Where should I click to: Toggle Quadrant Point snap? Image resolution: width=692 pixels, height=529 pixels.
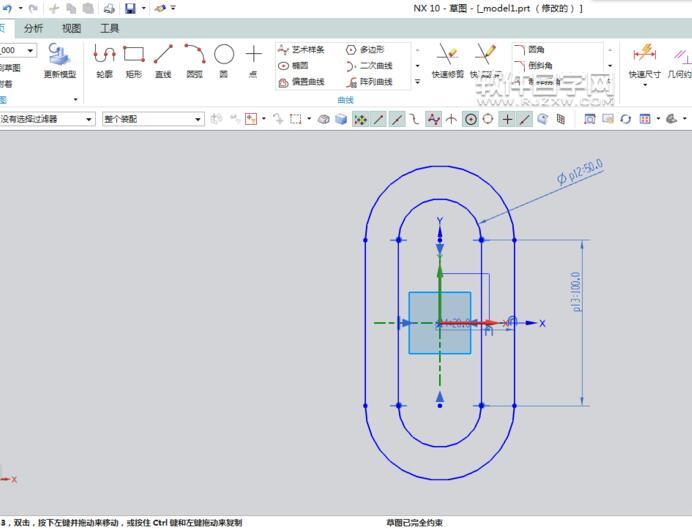(488, 119)
